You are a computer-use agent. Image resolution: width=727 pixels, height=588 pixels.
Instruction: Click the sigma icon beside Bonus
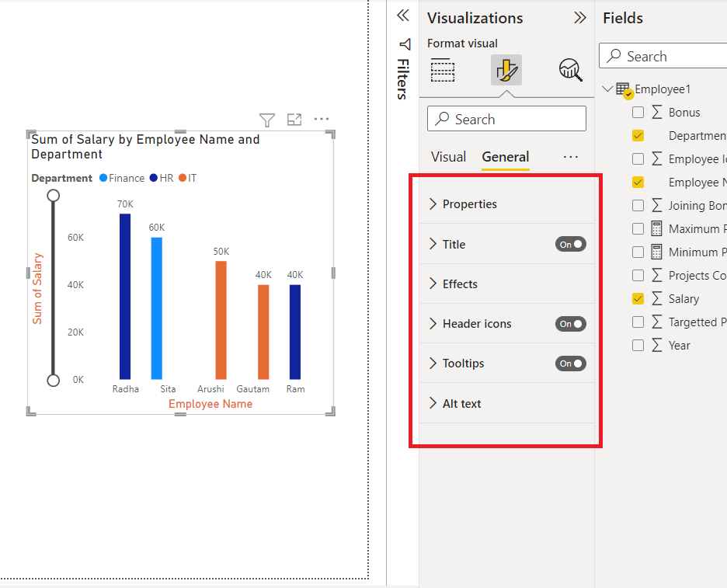[656, 112]
